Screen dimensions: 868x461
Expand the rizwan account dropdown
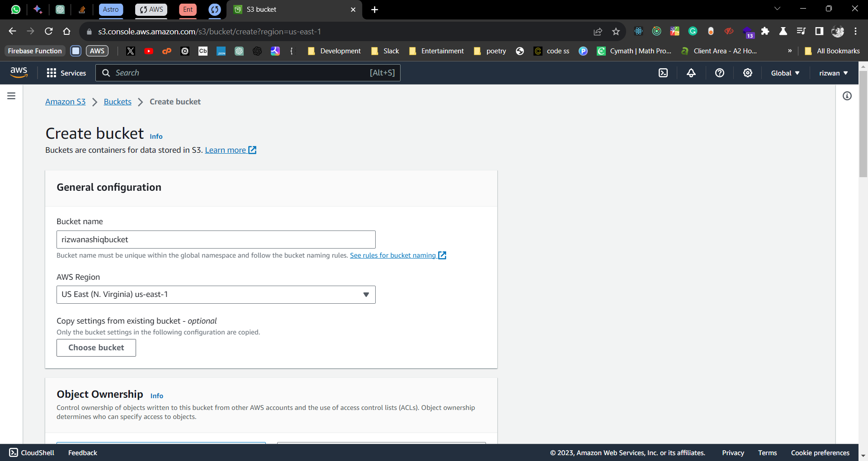click(834, 73)
